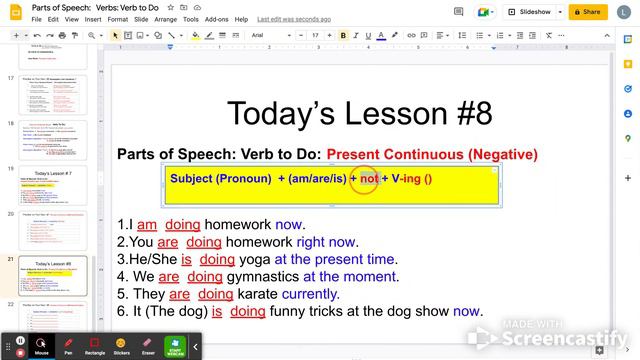Open the toolbar overflow More menu
The width and height of the screenshot is (640, 360).
(x=562, y=36)
